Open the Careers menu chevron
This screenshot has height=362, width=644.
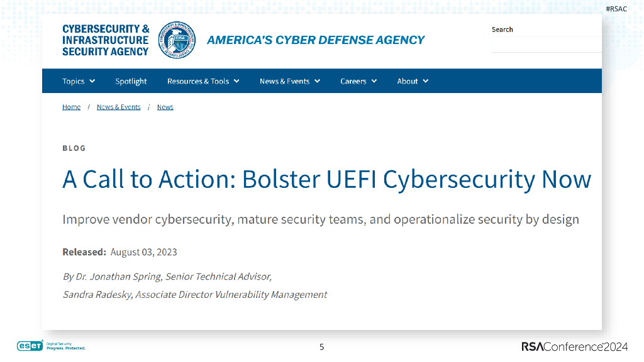click(374, 81)
